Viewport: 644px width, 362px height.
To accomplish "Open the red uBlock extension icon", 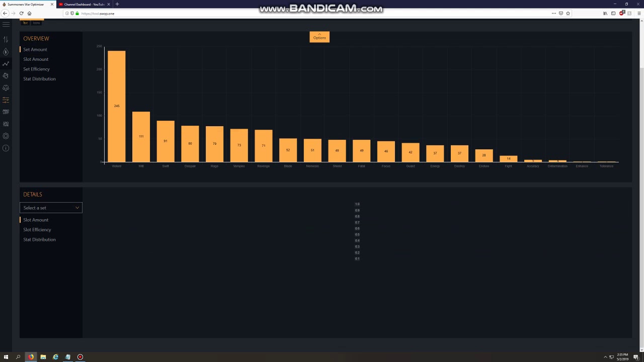I will click(x=622, y=13).
